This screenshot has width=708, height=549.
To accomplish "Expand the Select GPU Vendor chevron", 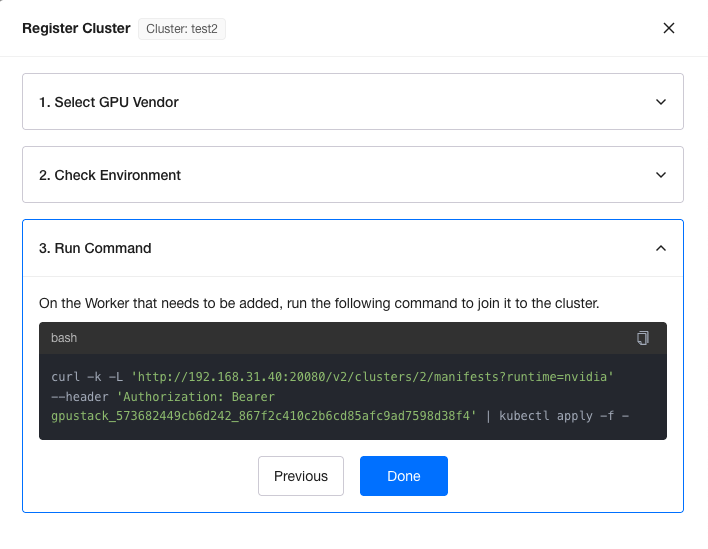I will tap(660, 102).
